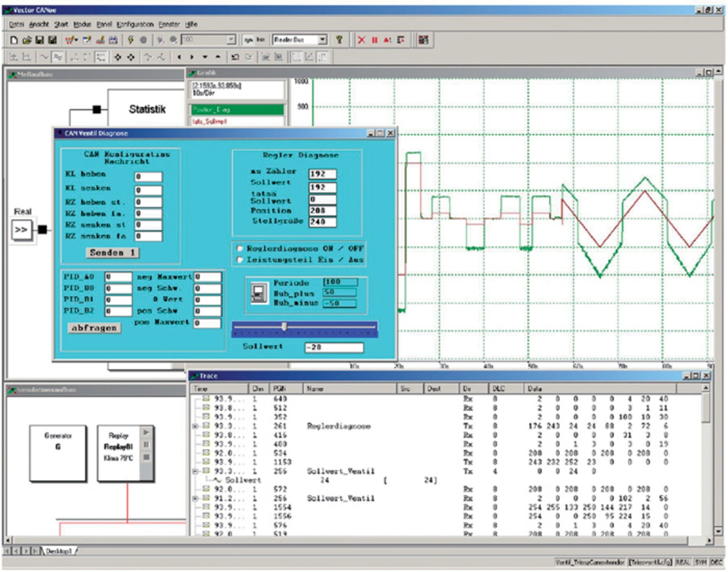Start measurement with the lightning bolt icon
Image resolution: width=728 pixels, height=572 pixels.
pos(131,40)
